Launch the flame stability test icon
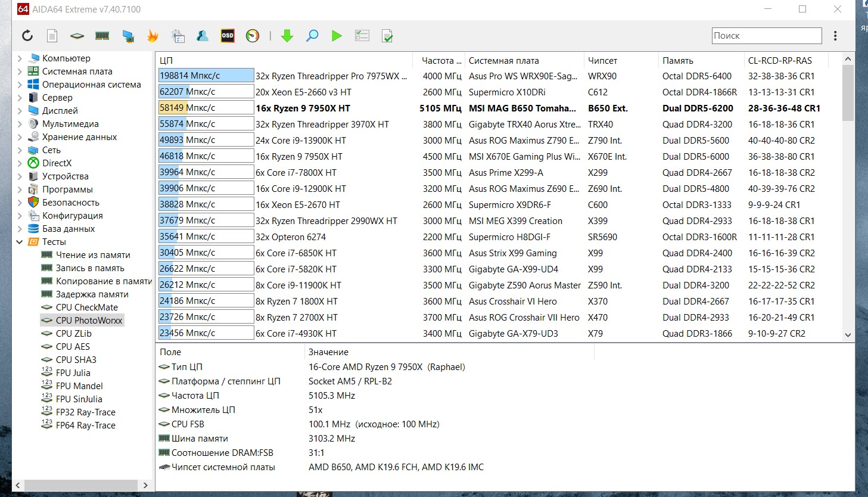 [x=153, y=36]
